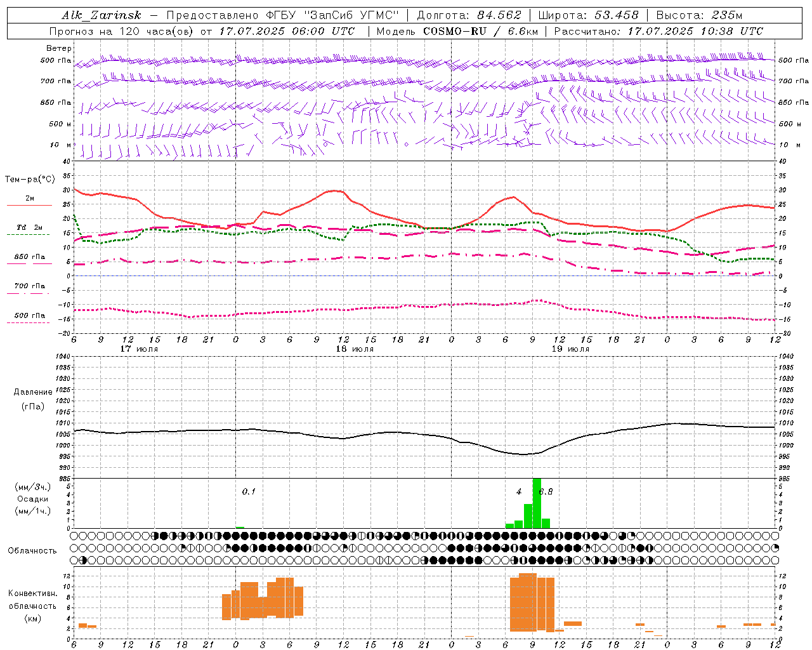This screenshot has height=650, width=812.
Task: Click the 18 июля date label
Action: 355,349
